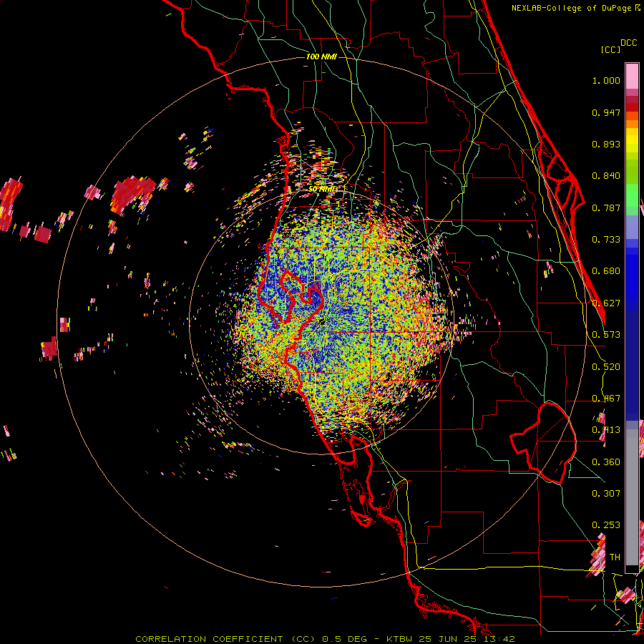Select the 0.787 scale value
This screenshot has height=644, width=644.
[x=606, y=208]
